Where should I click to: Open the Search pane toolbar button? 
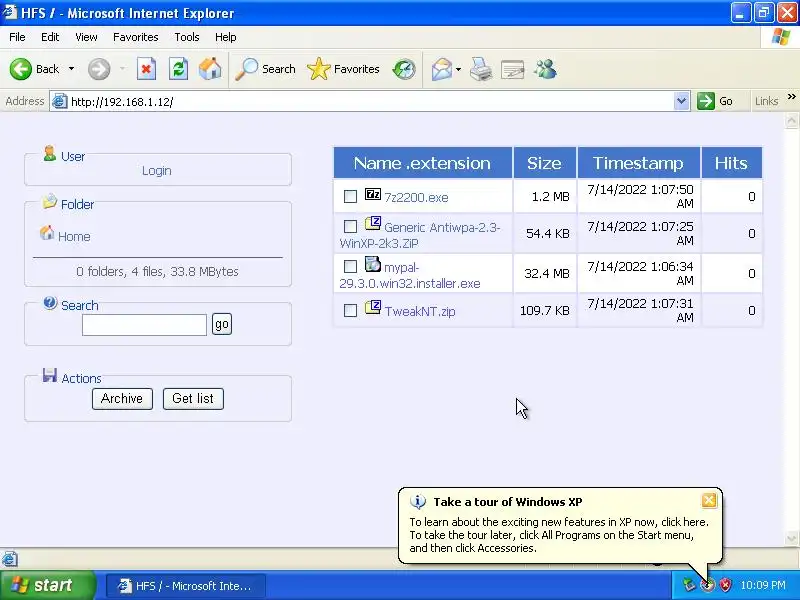click(265, 69)
